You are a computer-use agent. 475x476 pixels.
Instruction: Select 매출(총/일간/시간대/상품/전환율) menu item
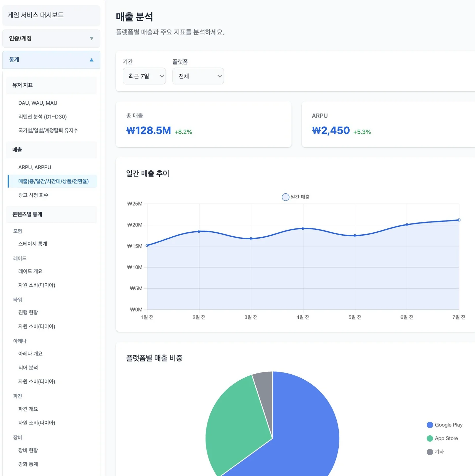[52, 181]
